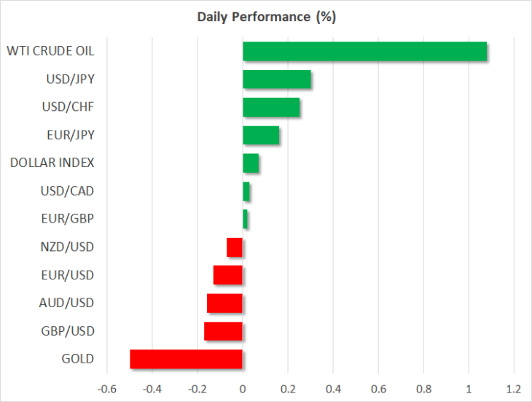532x402 pixels.
Task: Click the DOLLAR INDEX category label
Action: (x=52, y=163)
